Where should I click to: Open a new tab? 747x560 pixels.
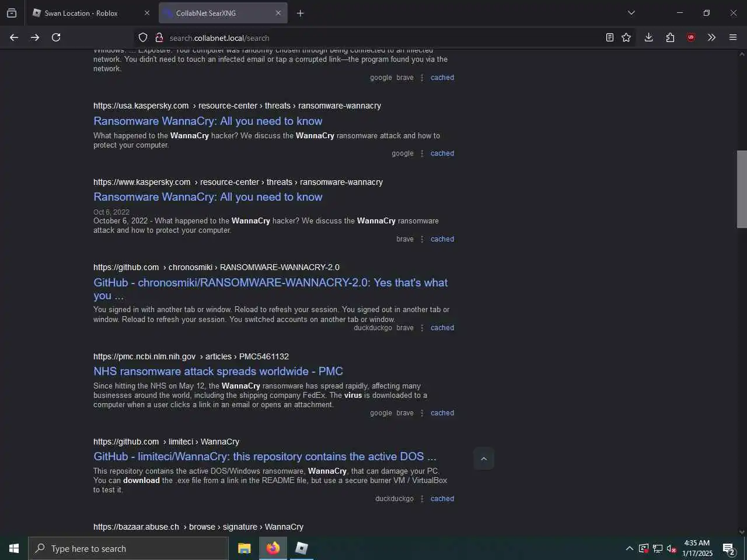tap(300, 13)
